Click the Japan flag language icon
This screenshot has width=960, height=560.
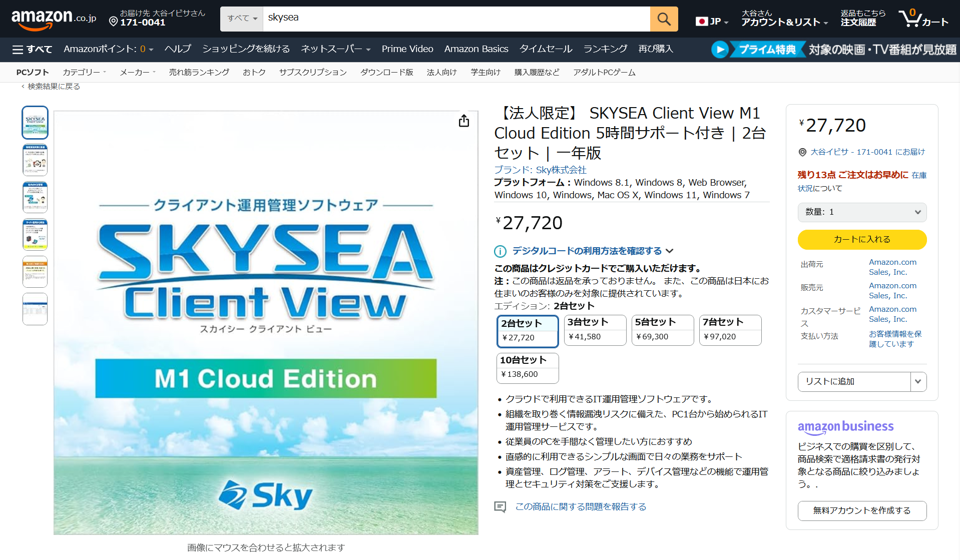click(x=702, y=22)
